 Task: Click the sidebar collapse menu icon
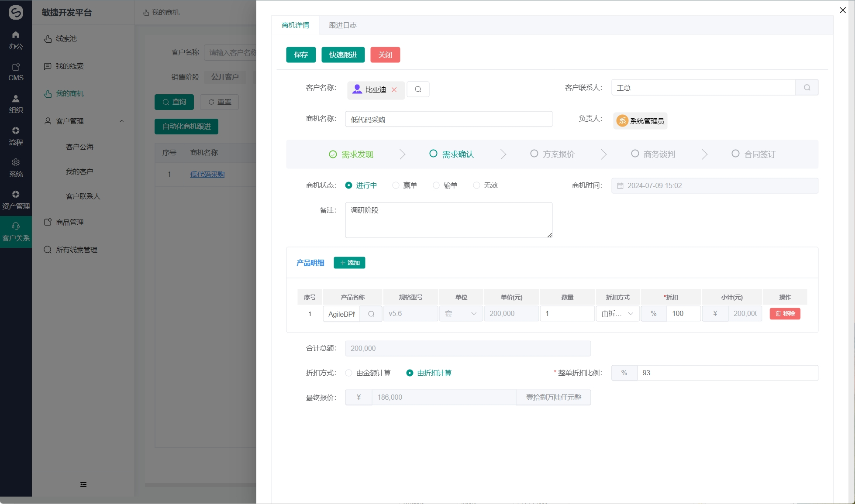83,484
